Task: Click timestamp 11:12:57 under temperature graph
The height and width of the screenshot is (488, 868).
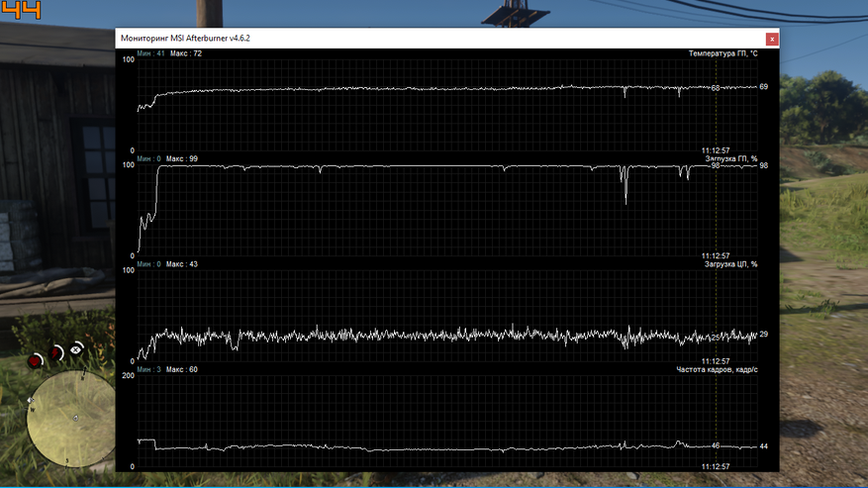Action: point(716,150)
